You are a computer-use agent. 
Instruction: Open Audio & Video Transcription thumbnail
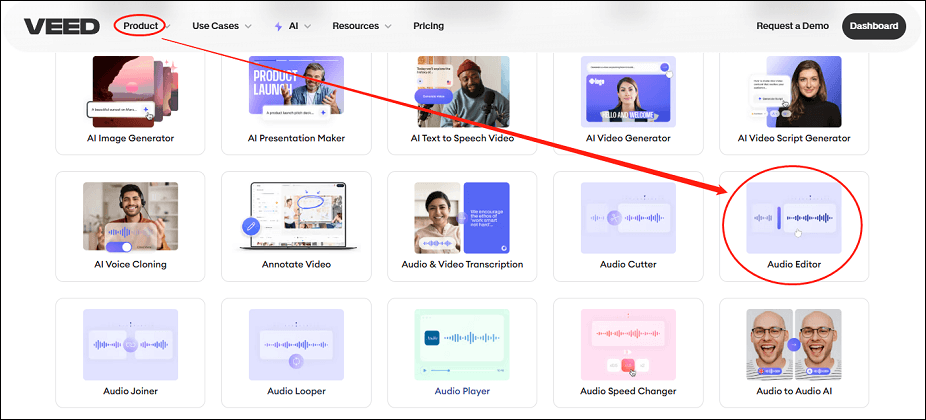click(462, 217)
